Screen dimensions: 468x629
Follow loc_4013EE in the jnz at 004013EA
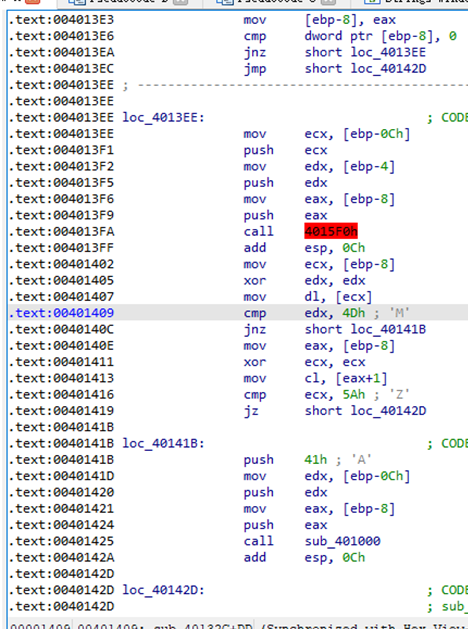coord(388,53)
